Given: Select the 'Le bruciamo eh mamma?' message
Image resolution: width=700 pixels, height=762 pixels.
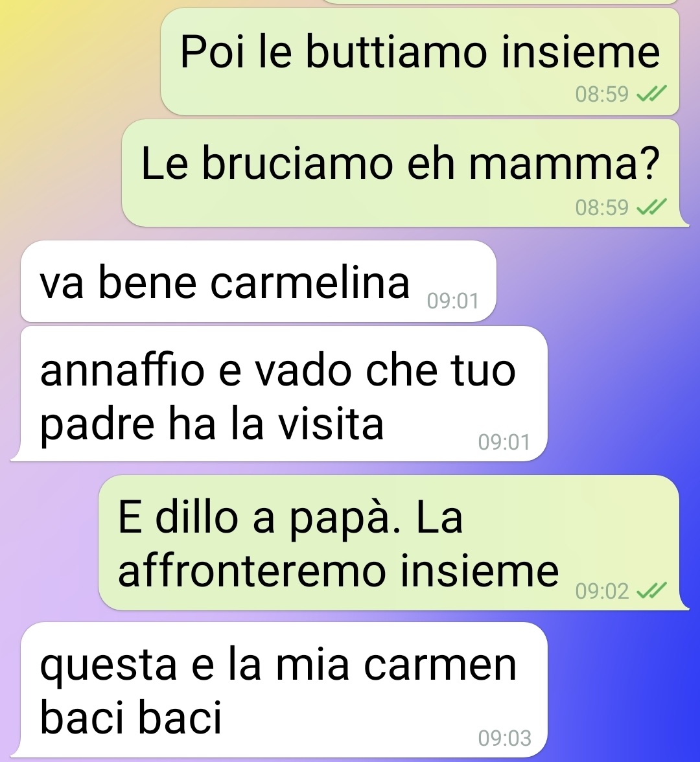Looking at the screenshot, I should [406, 173].
